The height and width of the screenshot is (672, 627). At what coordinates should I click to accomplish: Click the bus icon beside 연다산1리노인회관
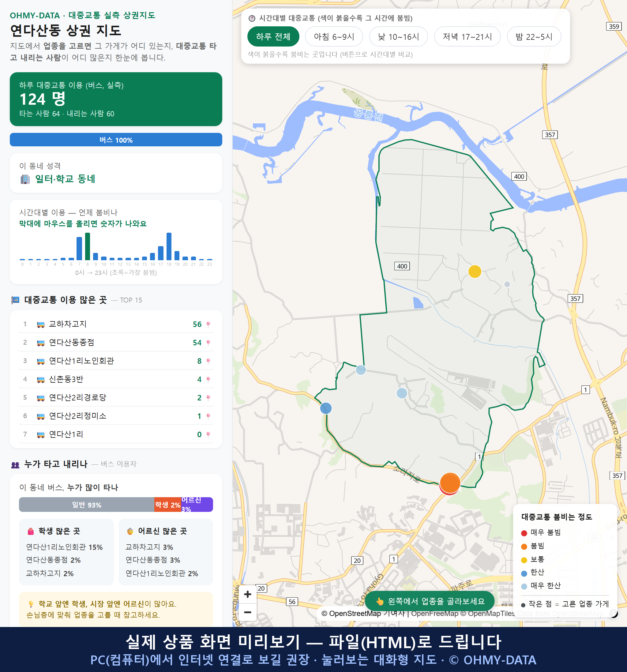pyautogui.click(x=40, y=361)
